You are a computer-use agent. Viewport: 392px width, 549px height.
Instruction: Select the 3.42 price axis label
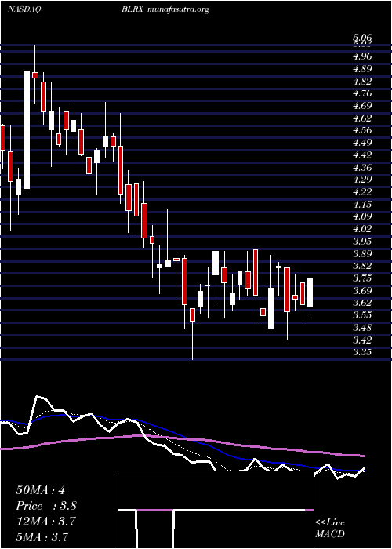tap(361, 340)
